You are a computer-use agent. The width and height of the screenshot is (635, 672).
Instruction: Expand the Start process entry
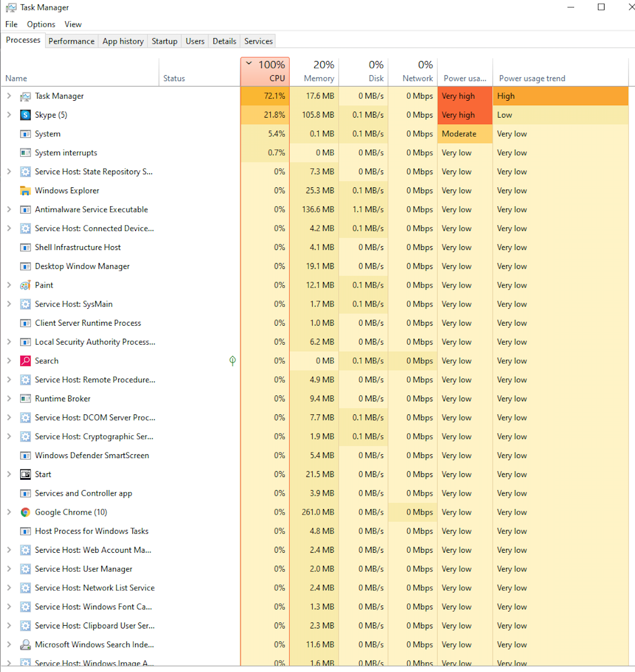tap(9, 474)
